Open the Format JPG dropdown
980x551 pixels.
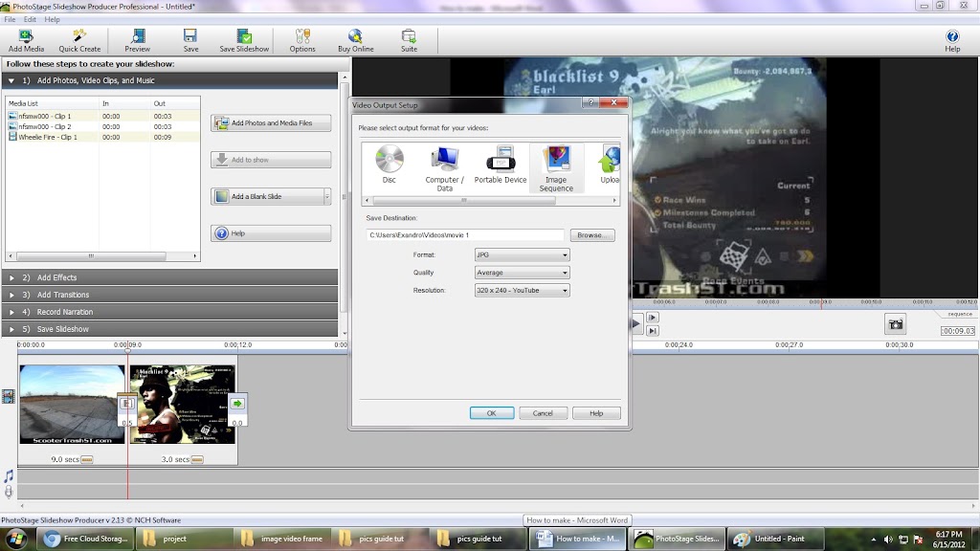[x=522, y=254]
